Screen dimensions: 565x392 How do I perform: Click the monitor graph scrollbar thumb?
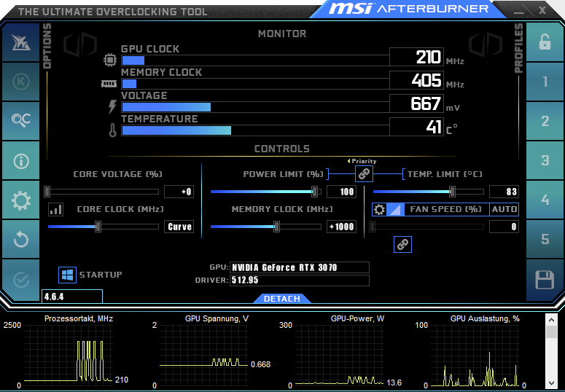coord(552,332)
